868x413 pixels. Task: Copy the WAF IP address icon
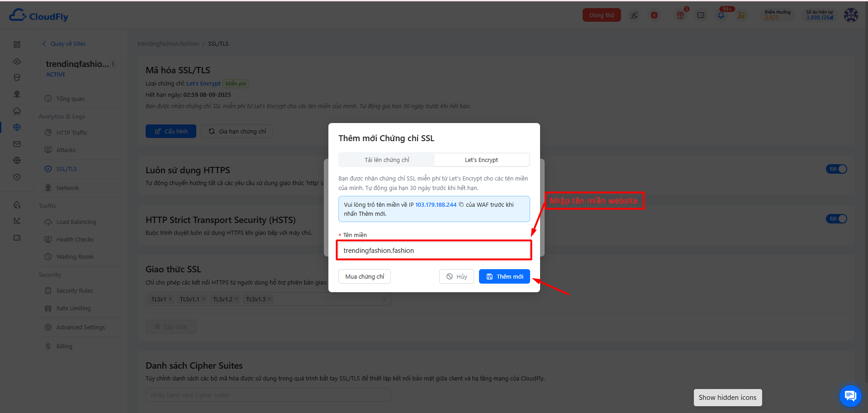(x=461, y=204)
